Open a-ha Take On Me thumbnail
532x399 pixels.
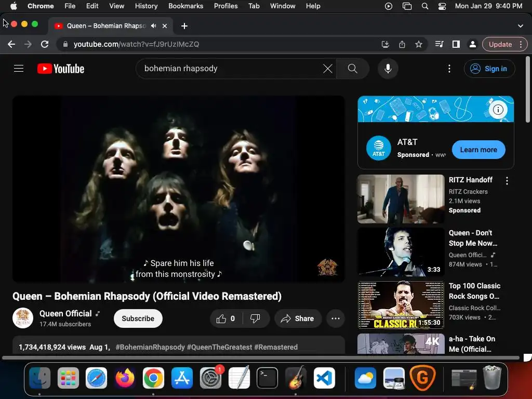[x=401, y=344]
